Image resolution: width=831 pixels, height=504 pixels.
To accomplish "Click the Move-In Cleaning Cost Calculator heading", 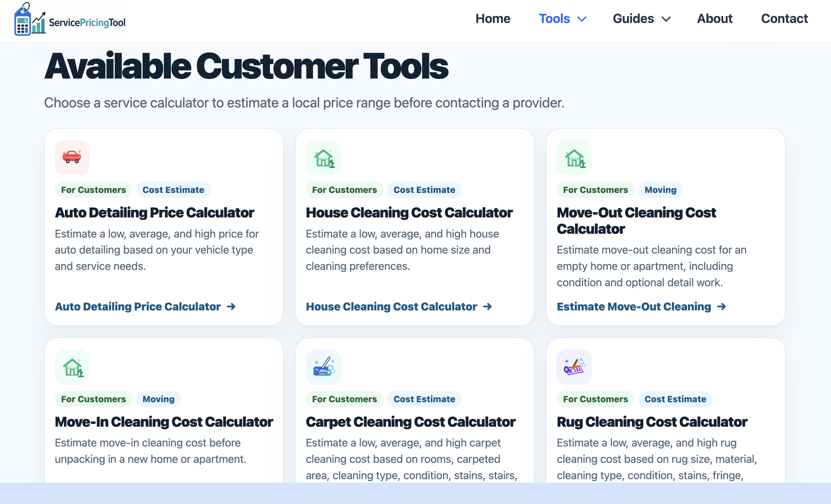I will (164, 422).
